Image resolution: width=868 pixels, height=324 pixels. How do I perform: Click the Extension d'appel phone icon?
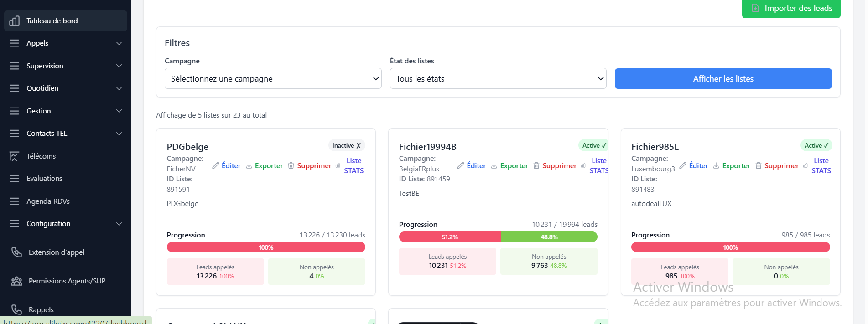(x=16, y=252)
